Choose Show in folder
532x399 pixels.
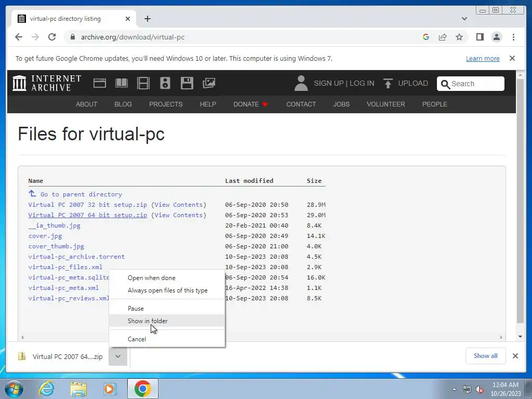tap(167, 321)
